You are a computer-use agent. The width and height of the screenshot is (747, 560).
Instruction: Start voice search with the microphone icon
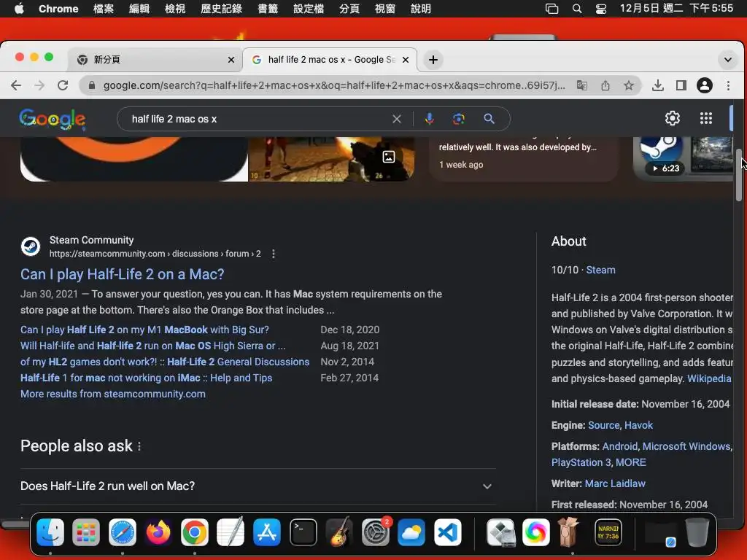click(x=429, y=119)
